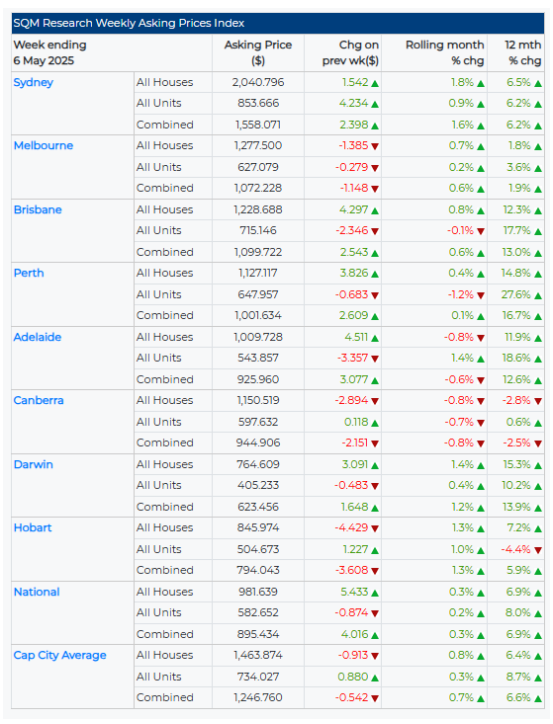553x724 pixels.
Task: Open the Melbourne city link
Action: coord(43,145)
